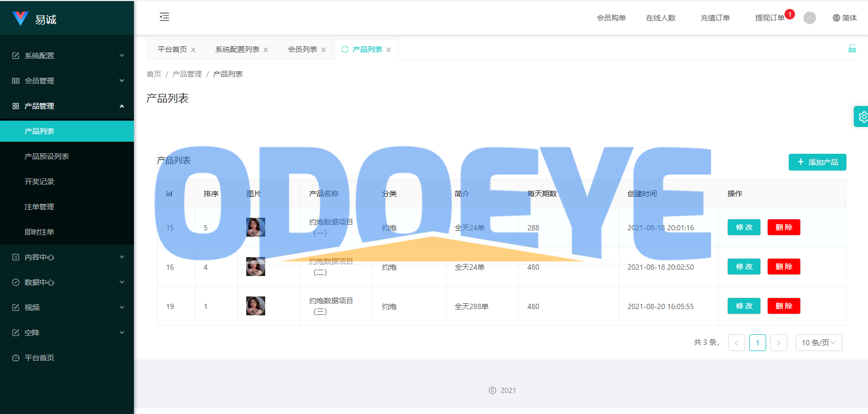Expand the 视频 menu chevron

click(122, 307)
